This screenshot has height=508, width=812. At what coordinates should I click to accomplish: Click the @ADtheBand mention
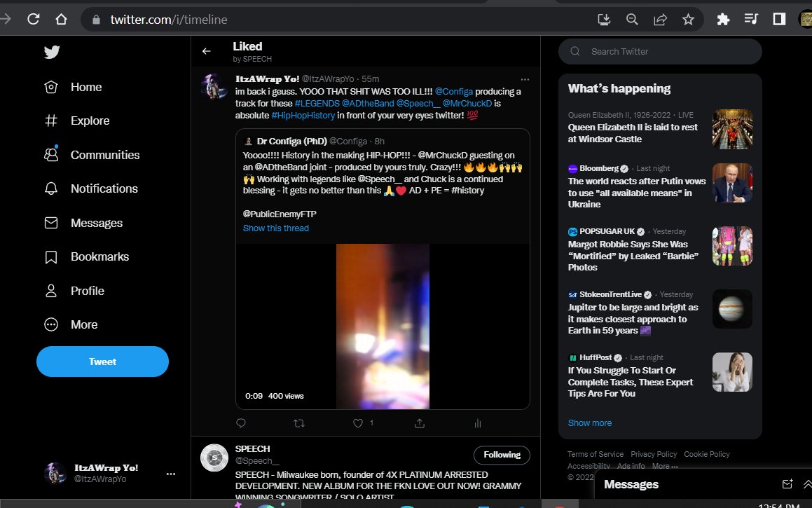pos(368,104)
